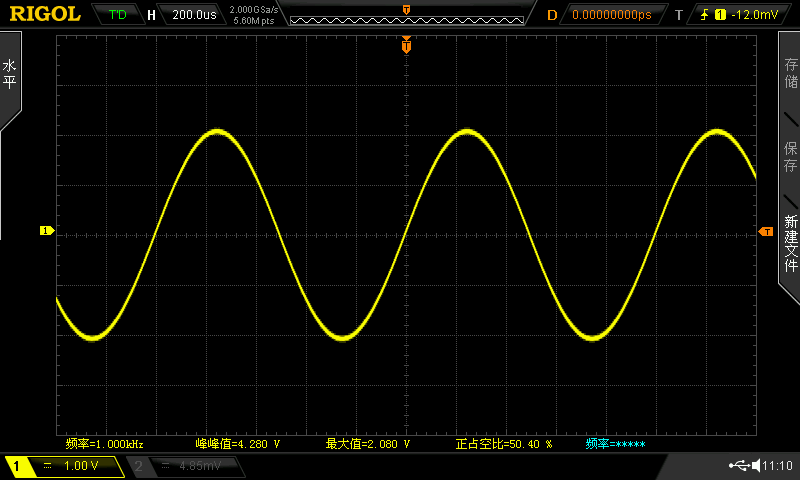
Task: Select the T'D trigger status indicator
Action: pos(117,14)
